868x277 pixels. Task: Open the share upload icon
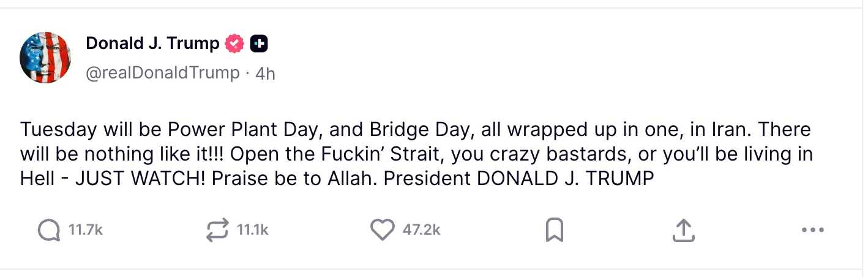click(683, 230)
